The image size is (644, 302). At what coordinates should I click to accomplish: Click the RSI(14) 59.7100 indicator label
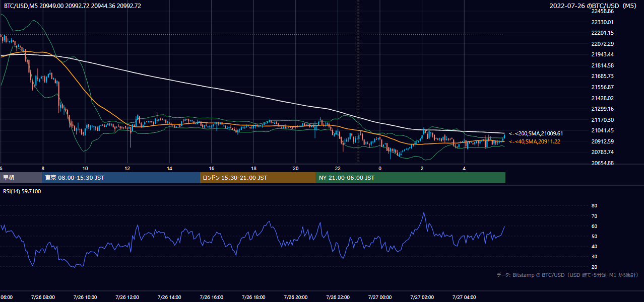[x=22, y=191]
